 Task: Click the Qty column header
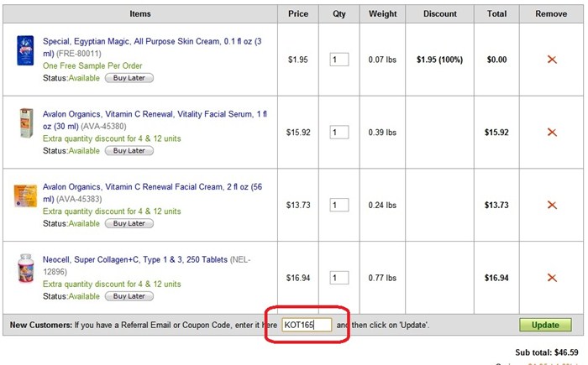(339, 14)
